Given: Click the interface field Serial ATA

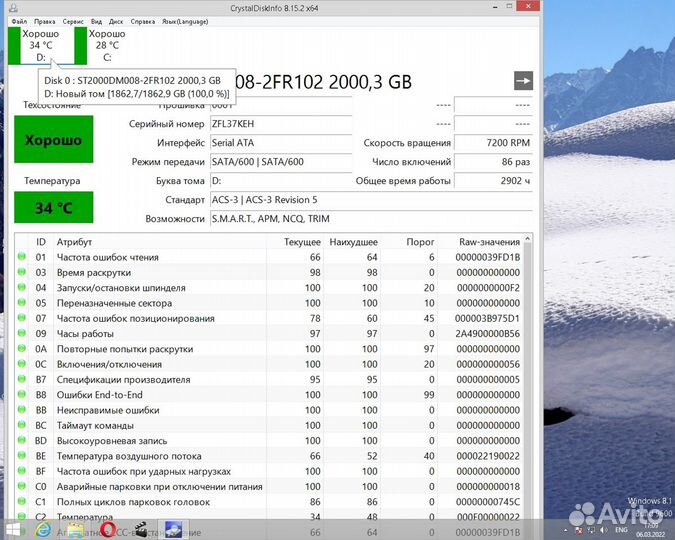Looking at the screenshot, I should [281, 143].
